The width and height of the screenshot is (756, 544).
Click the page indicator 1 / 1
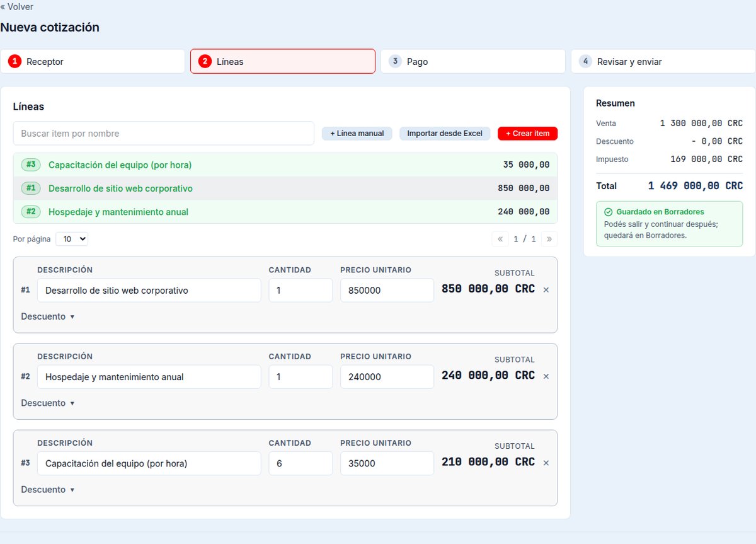point(525,239)
